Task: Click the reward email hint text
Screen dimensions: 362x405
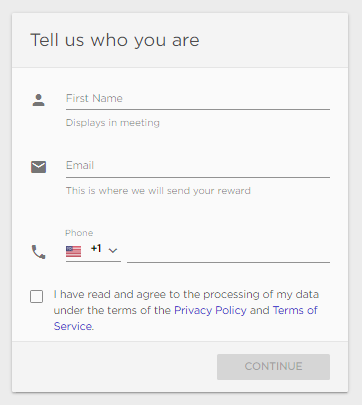Action: coord(158,191)
